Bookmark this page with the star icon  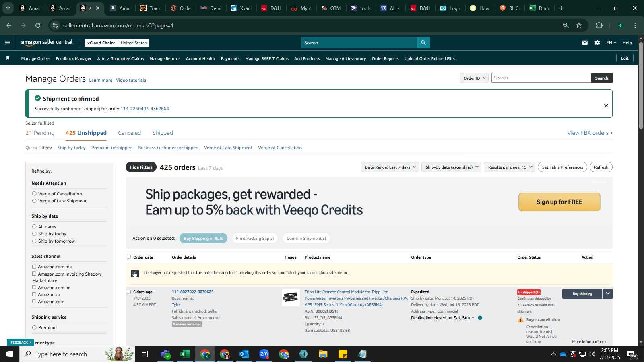coord(579,25)
